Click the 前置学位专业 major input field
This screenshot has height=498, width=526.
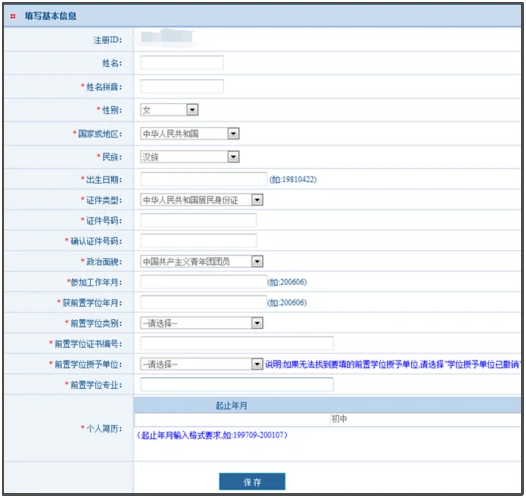[237, 384]
